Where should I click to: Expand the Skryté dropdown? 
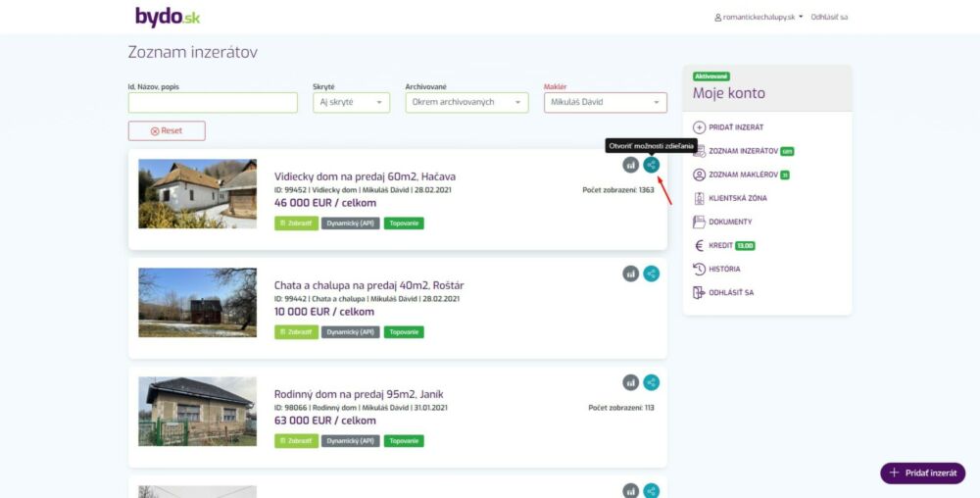351,102
